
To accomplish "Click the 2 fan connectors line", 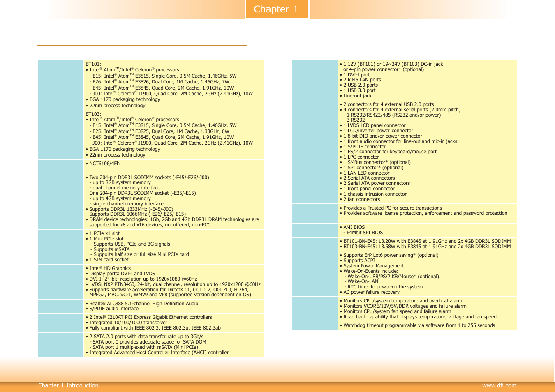I will 360,199.
